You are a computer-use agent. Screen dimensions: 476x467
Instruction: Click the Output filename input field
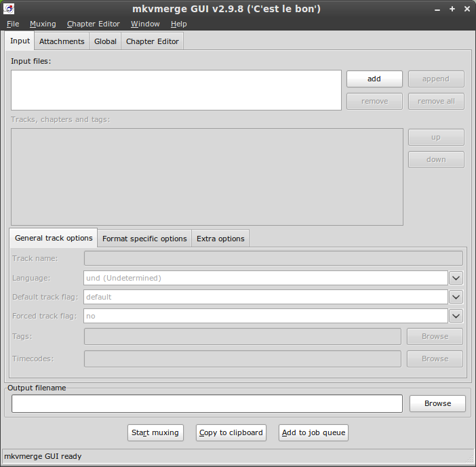tap(207, 403)
